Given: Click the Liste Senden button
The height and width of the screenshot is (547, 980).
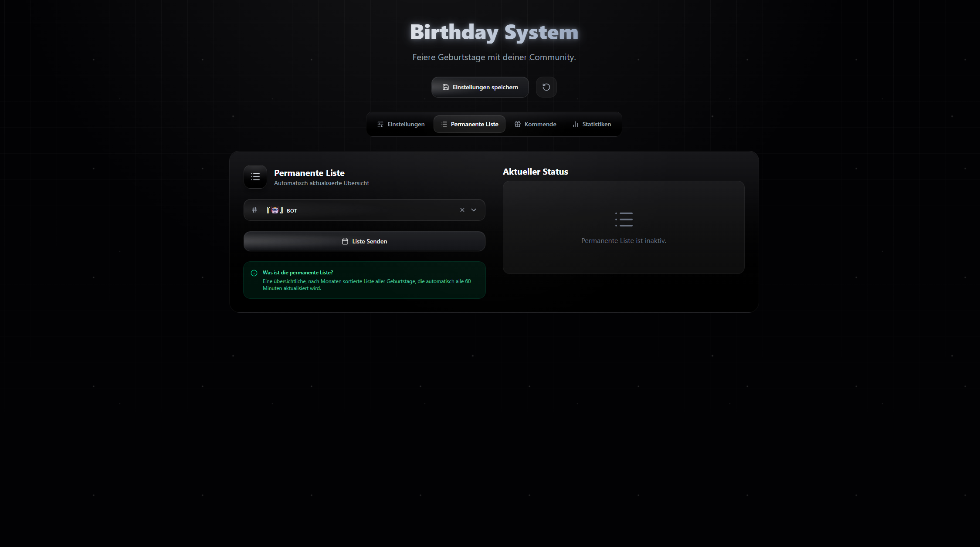Looking at the screenshot, I should 364,241.
